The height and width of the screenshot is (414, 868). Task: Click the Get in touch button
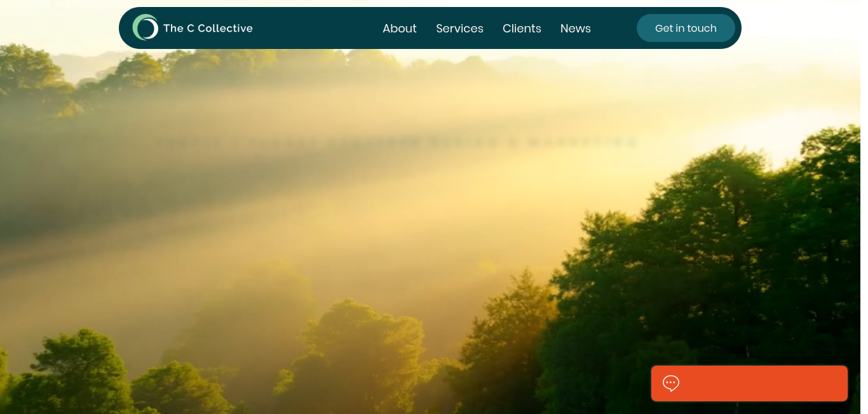click(686, 28)
